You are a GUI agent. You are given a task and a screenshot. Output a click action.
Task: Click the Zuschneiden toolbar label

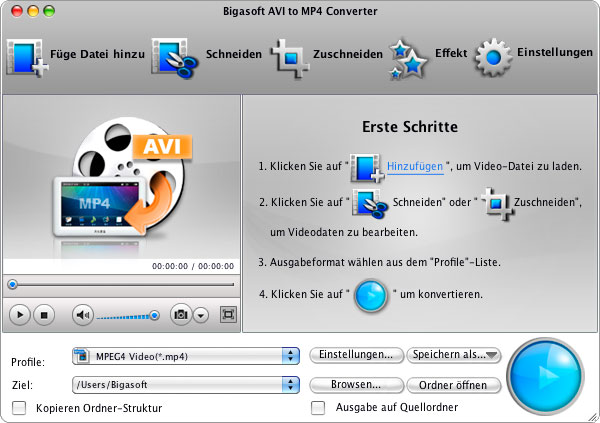click(348, 54)
